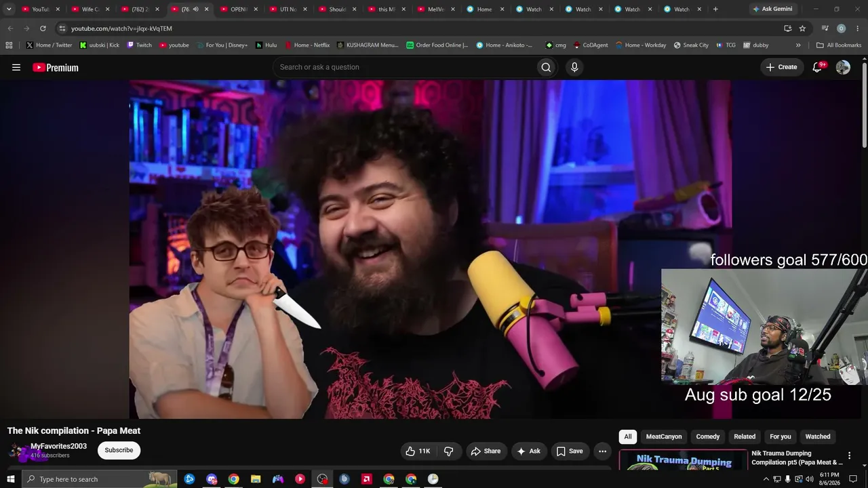Viewport: 868px width, 488px height.
Task: Open options for Nik Trauma Dumping video
Action: [849, 456]
